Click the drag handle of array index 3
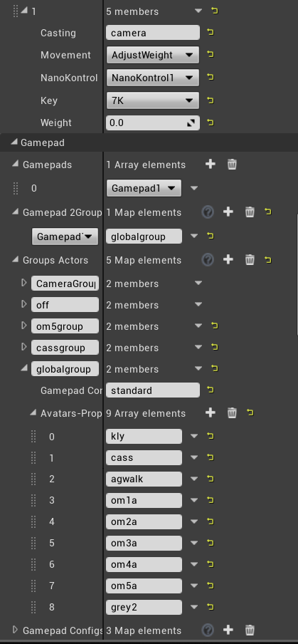The image size is (298, 644). click(33, 500)
